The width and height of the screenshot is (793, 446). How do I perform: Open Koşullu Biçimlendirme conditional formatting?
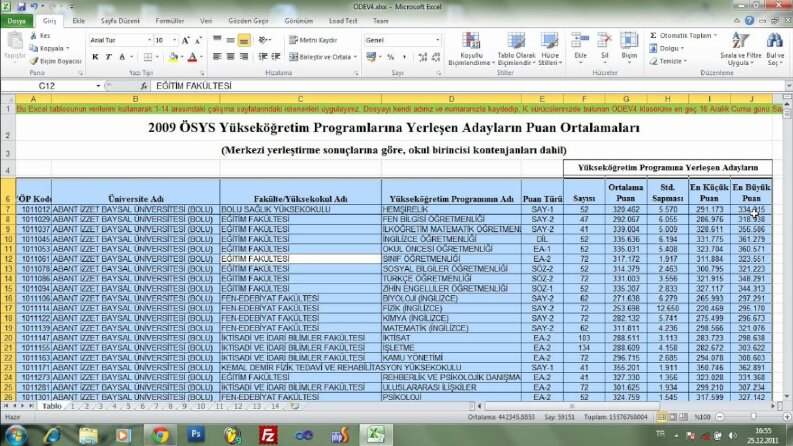[471, 49]
